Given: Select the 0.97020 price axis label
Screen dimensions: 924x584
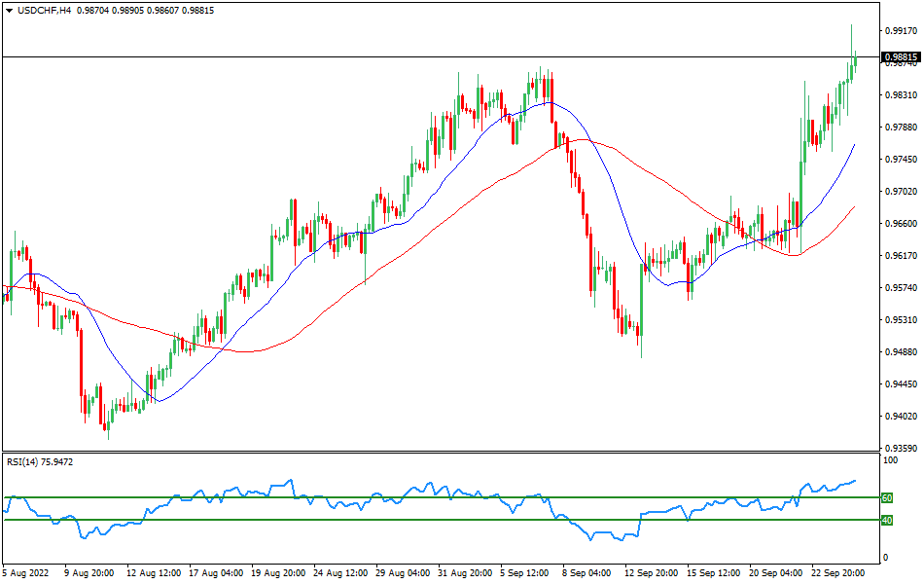Looking at the screenshot, I should (901, 192).
